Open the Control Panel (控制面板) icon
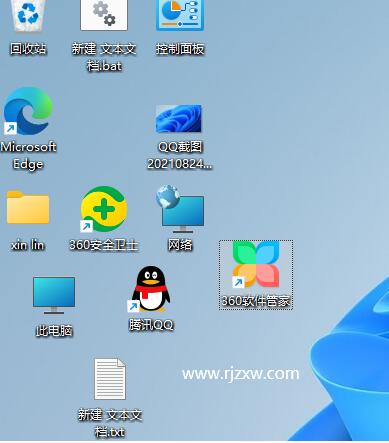Screen dimensions: 389x443 (180, 15)
